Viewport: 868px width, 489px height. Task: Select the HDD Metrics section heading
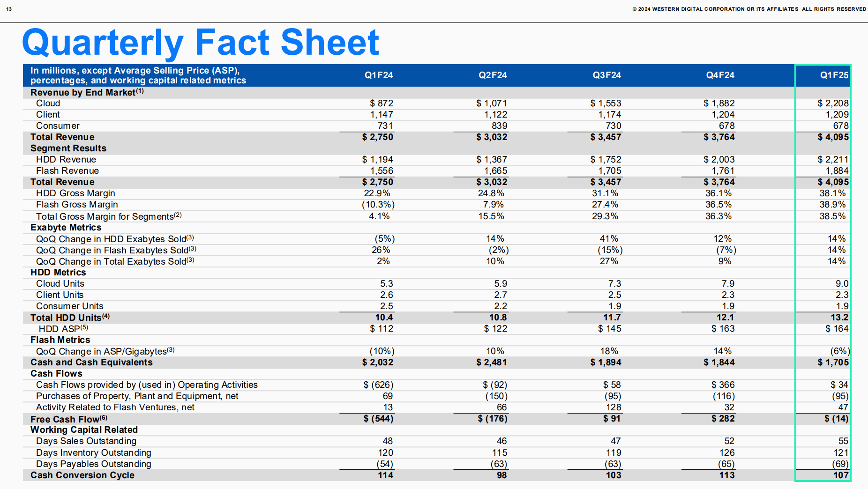pyautogui.click(x=58, y=273)
